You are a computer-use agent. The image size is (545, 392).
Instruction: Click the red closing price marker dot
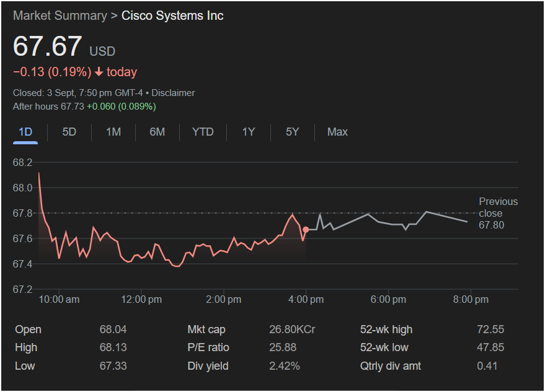coord(306,230)
